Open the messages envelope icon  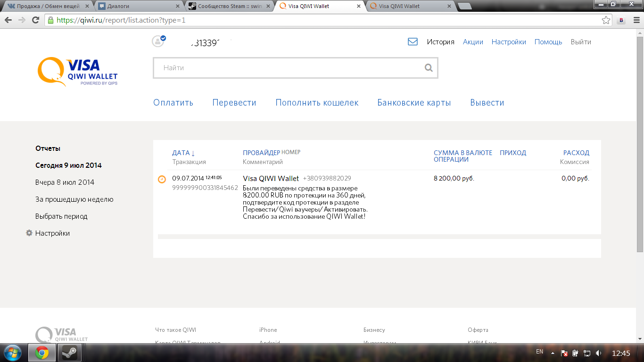click(x=413, y=41)
